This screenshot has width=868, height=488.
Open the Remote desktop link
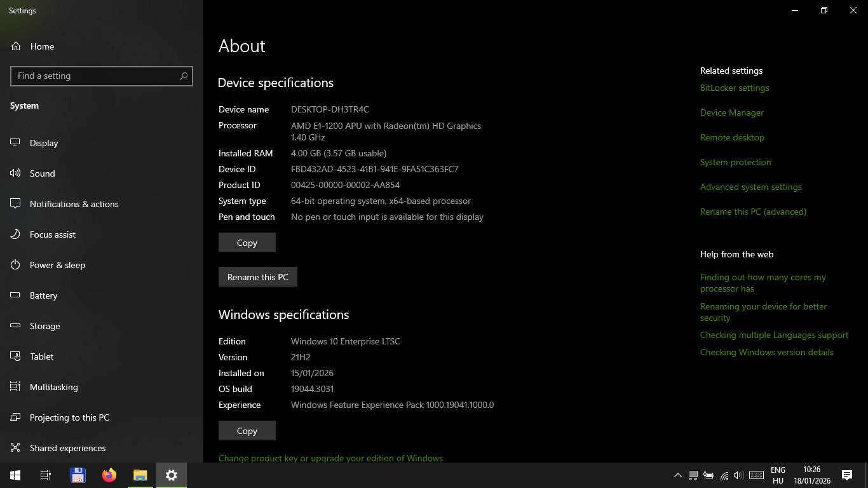click(x=732, y=138)
